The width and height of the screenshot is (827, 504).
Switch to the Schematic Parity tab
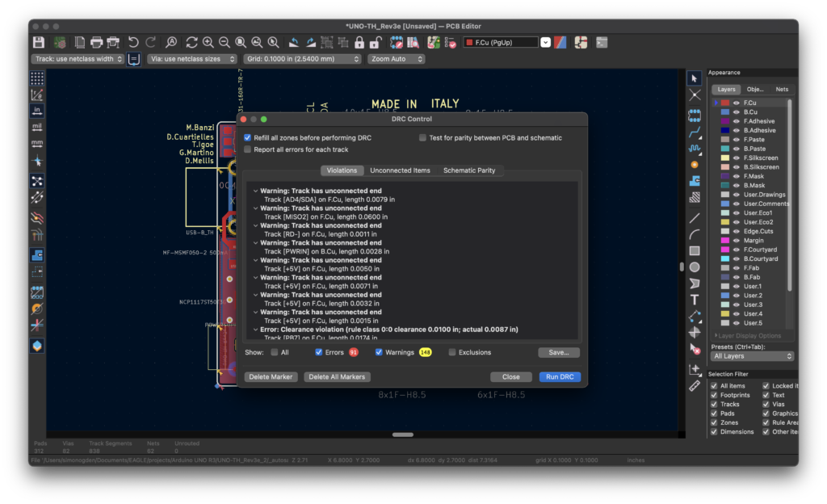469,170
